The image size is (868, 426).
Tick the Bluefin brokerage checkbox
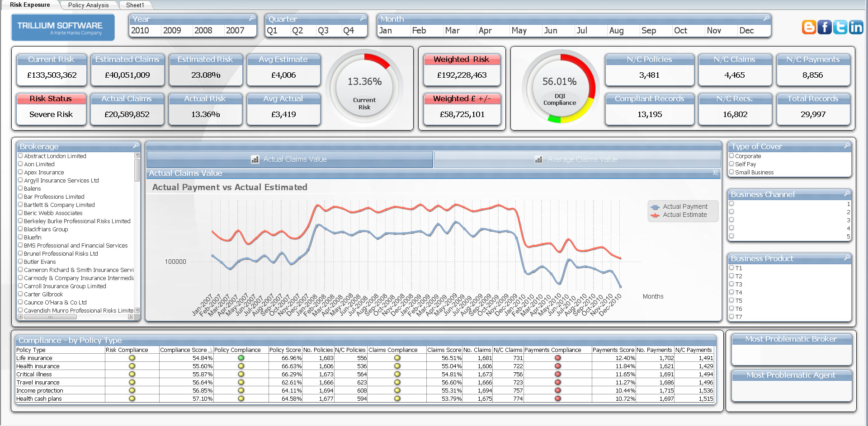click(20, 237)
